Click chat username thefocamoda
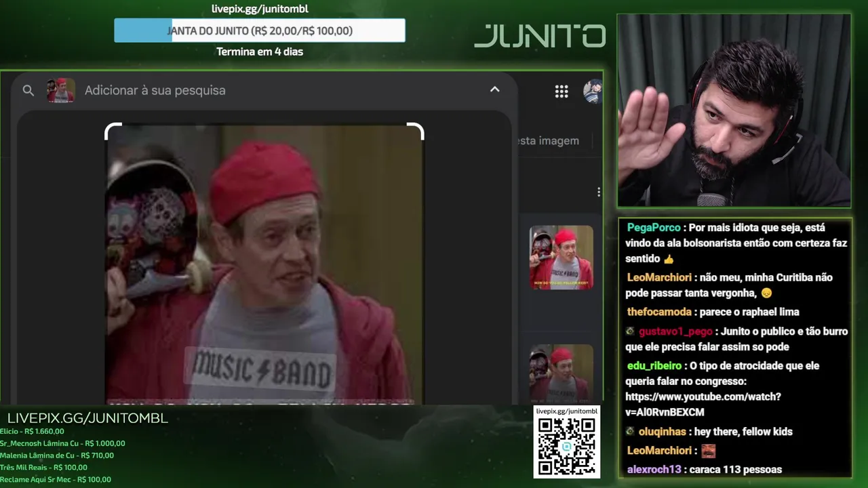 [659, 312]
